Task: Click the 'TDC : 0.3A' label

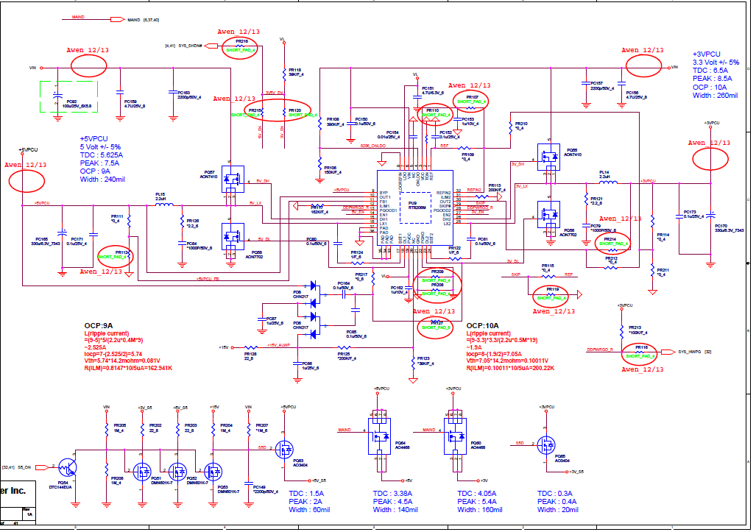Action: coord(555,494)
